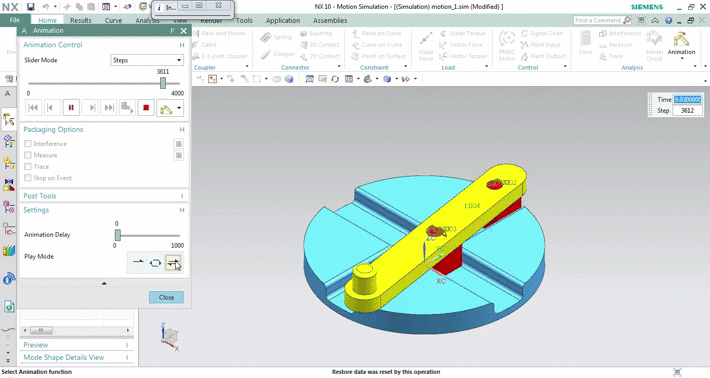
Task: Expand the Connector group dropdown arrow
Action: coord(339,67)
